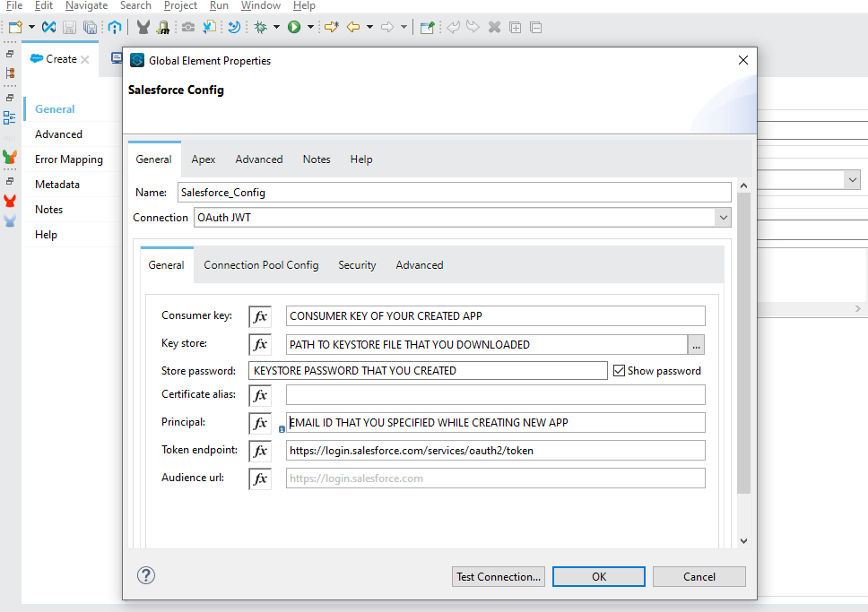This screenshot has width=868, height=612.
Task: Switch to the Security tab
Action: [357, 265]
